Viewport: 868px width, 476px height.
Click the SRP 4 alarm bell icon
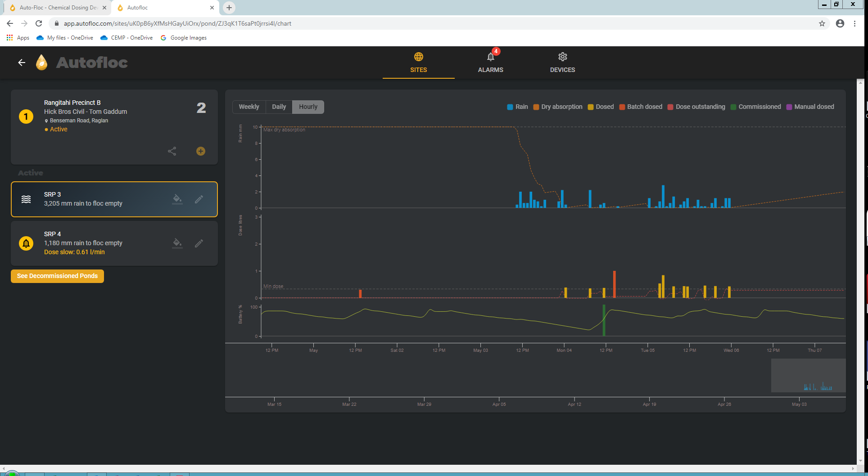[x=26, y=243]
